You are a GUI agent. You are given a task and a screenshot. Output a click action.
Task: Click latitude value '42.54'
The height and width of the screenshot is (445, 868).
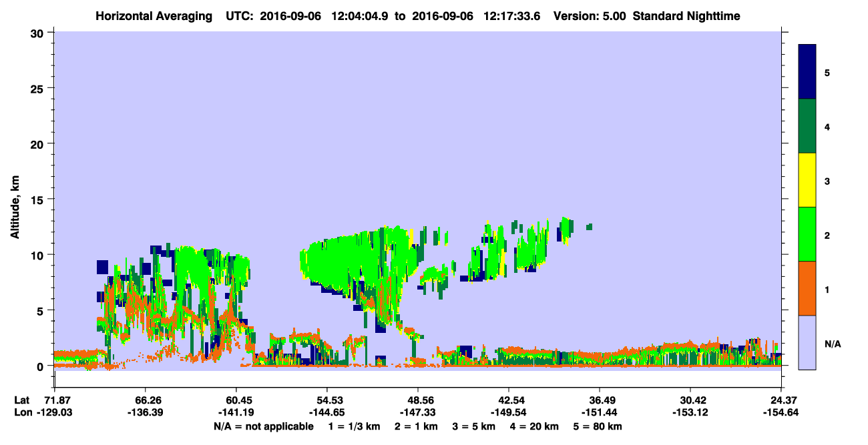tap(509, 400)
